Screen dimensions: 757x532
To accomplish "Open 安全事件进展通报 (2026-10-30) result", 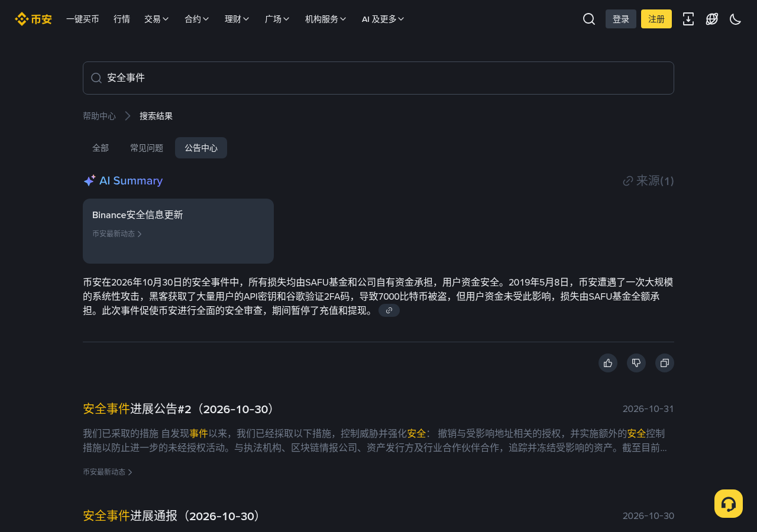I will (173, 516).
